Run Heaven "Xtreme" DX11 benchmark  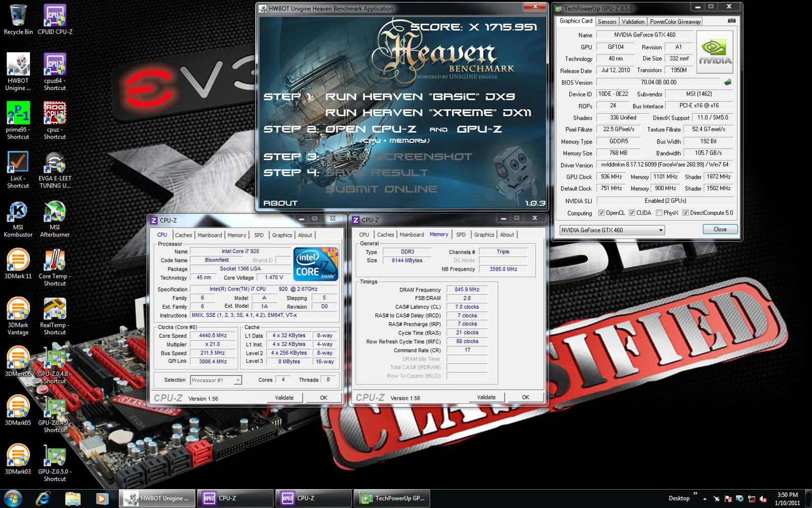tap(428, 113)
